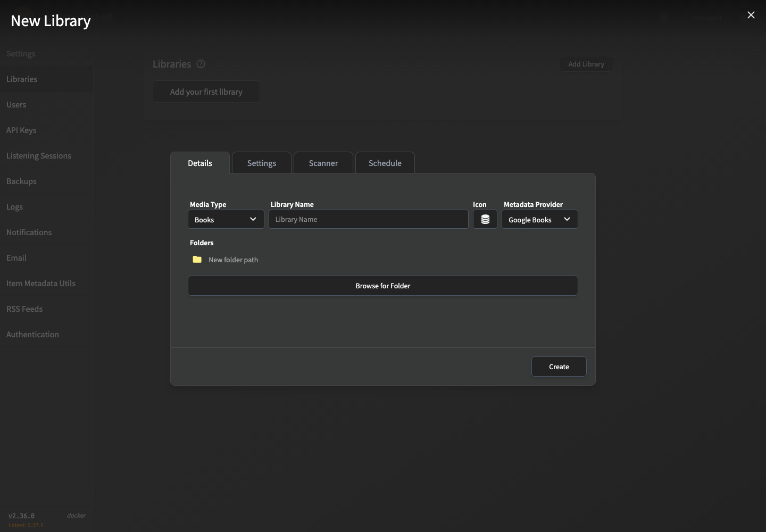Switch to the Settings tab
Screen dimensions: 766x532
tap(262, 163)
